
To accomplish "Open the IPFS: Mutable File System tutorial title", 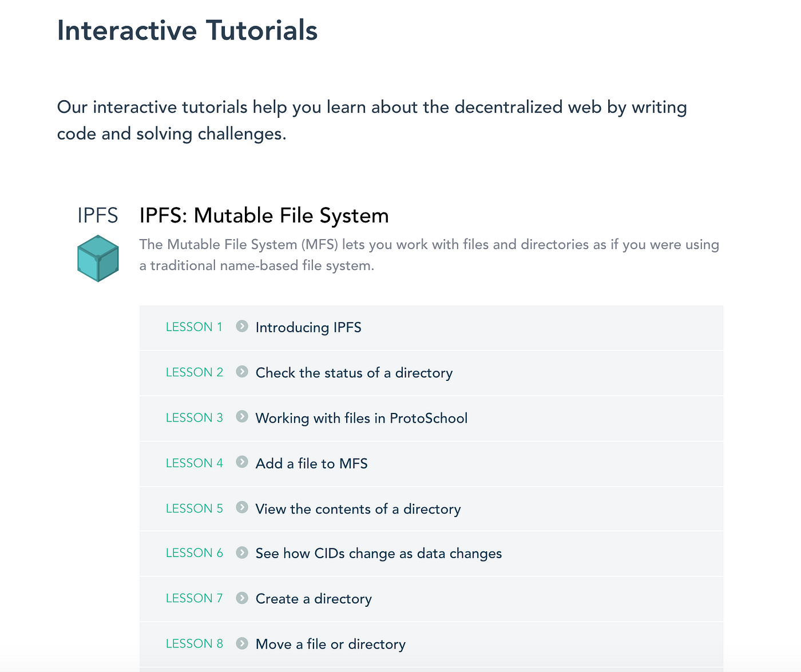I will pos(264,216).
